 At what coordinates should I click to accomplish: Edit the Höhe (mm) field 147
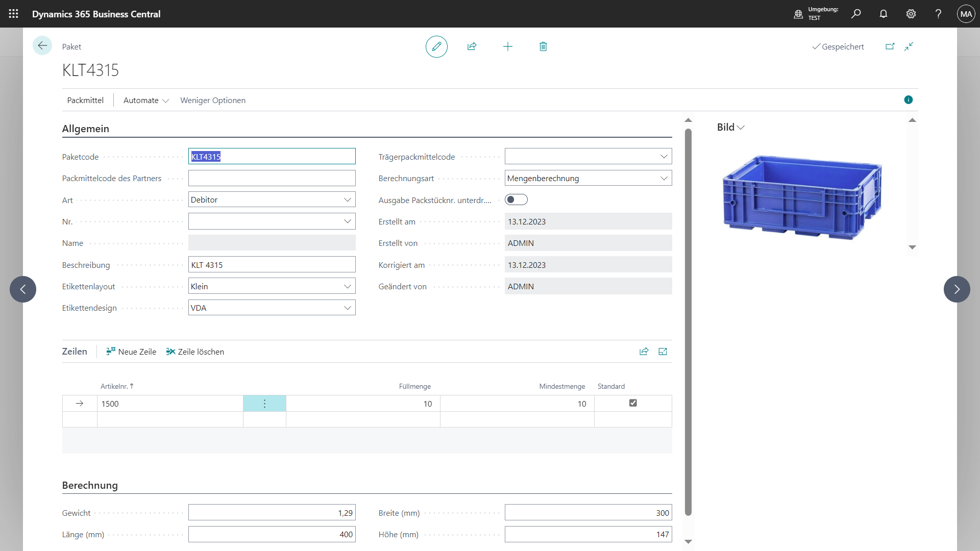tap(588, 534)
